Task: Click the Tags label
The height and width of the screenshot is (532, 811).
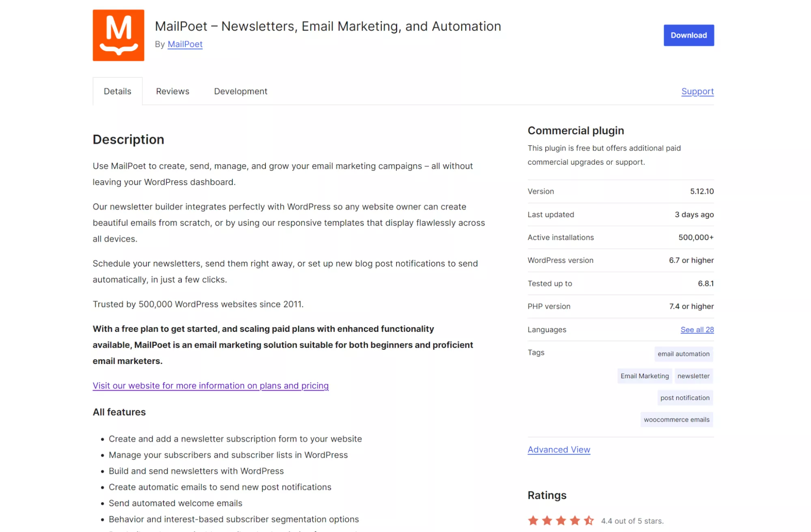Action: pyautogui.click(x=536, y=353)
